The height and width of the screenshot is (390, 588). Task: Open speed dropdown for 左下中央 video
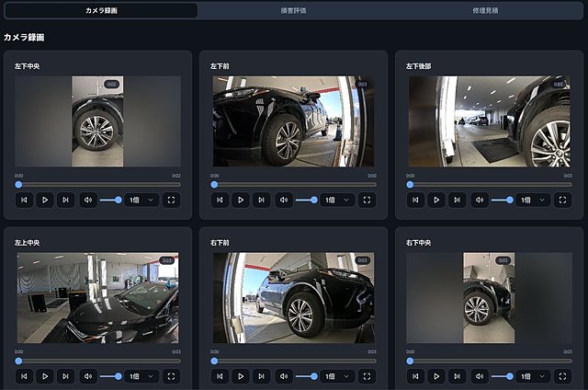141,201
